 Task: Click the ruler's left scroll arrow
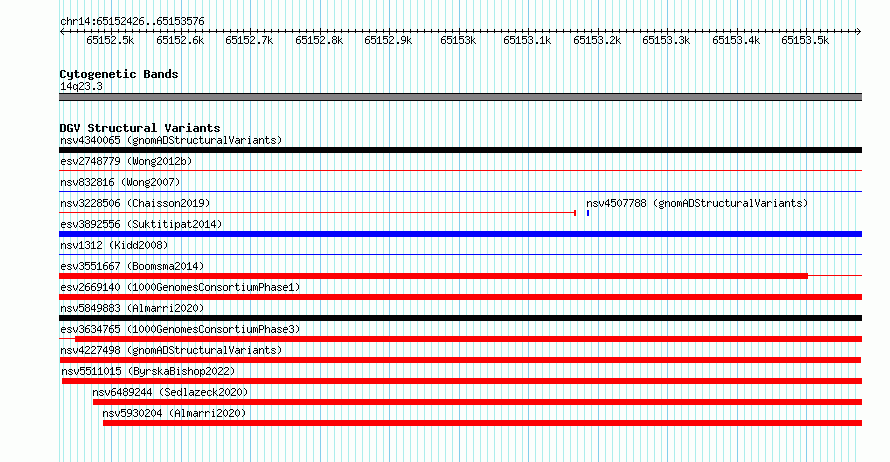tap(62, 32)
